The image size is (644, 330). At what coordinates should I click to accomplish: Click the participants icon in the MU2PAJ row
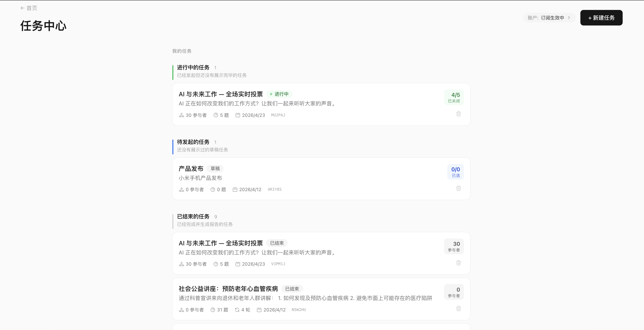(x=182, y=115)
